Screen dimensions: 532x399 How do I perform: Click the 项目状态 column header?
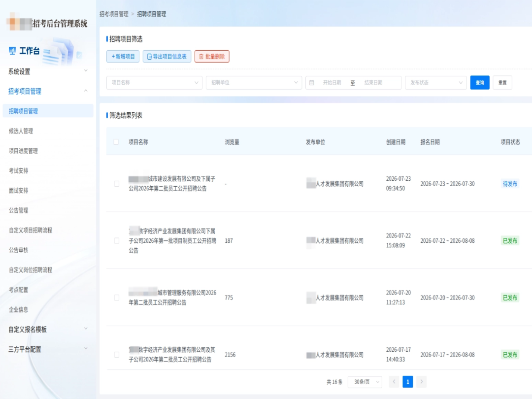pyautogui.click(x=510, y=142)
